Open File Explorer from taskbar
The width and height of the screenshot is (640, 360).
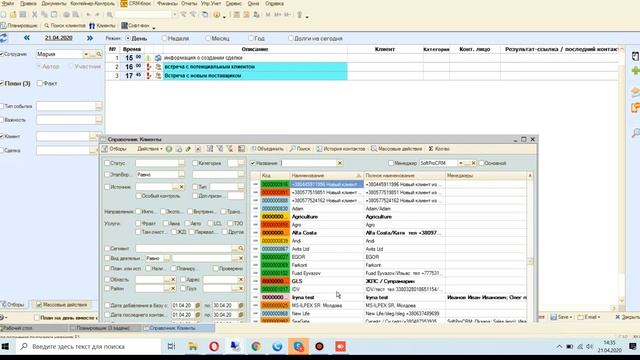pos(193,347)
